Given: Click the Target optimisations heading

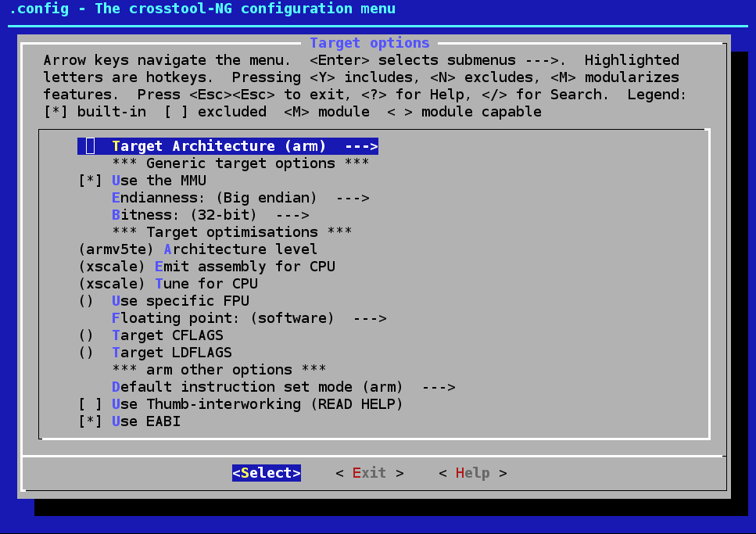Looking at the screenshot, I should 232,232.
